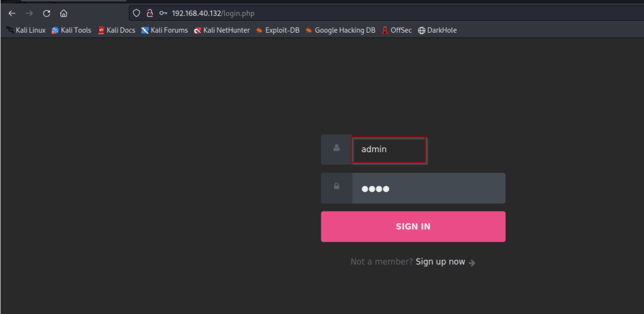Open the OffSec bookmark
The image size is (644, 314).
click(x=396, y=30)
